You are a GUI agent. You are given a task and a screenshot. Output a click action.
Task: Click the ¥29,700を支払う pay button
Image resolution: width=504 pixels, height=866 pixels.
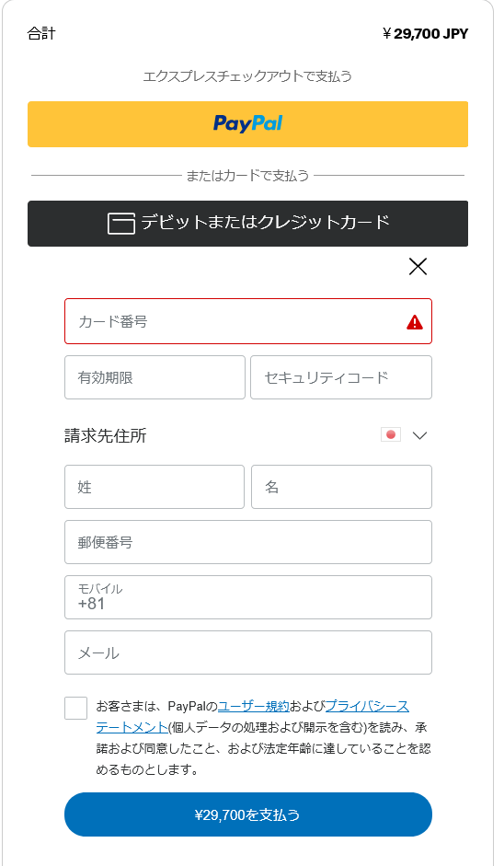point(247,814)
